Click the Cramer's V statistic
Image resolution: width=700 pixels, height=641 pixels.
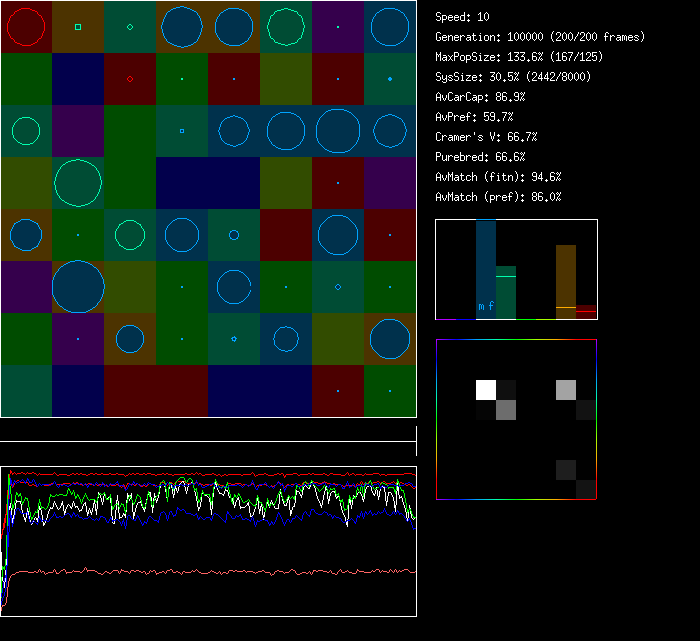tap(486, 137)
